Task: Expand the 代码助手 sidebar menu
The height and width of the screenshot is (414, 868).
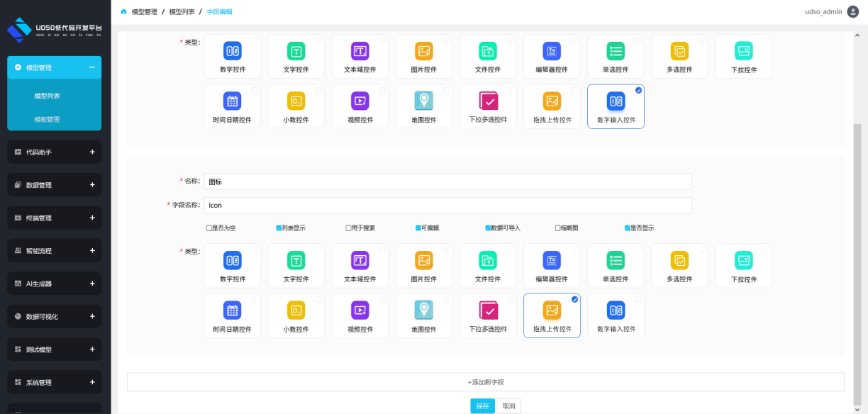Action: click(x=54, y=152)
